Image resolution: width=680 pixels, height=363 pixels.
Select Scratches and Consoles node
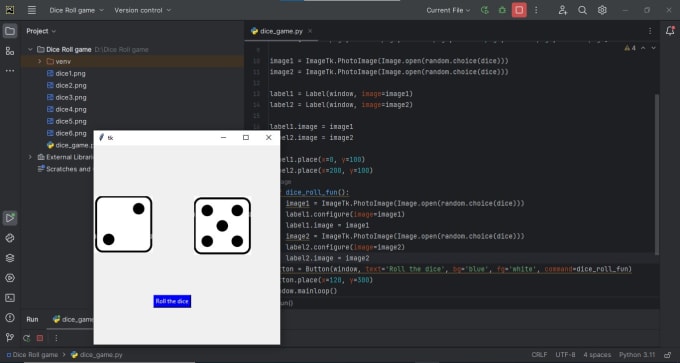point(65,169)
